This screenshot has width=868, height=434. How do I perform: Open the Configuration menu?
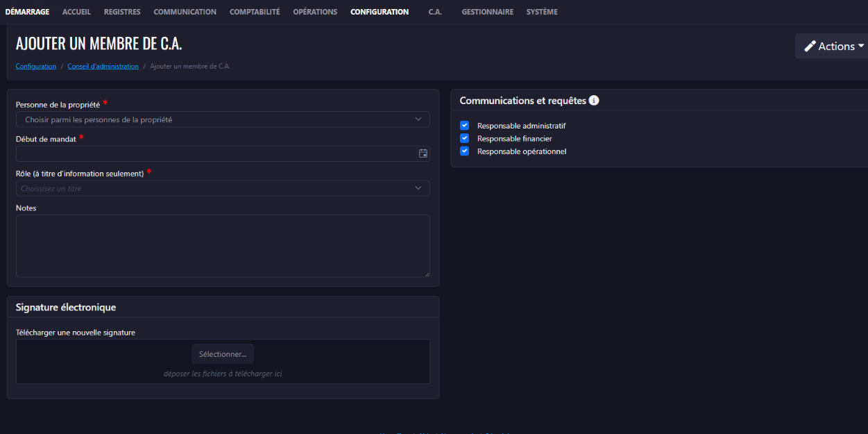click(x=380, y=12)
